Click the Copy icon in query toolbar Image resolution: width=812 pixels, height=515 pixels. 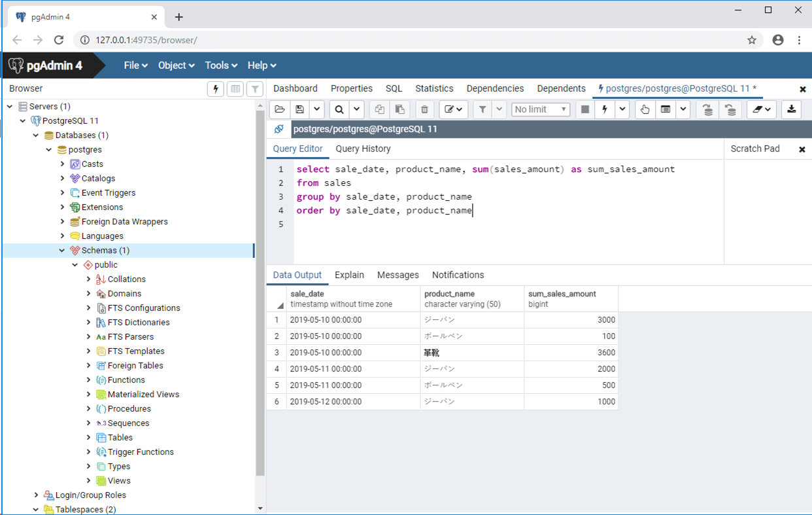point(379,109)
